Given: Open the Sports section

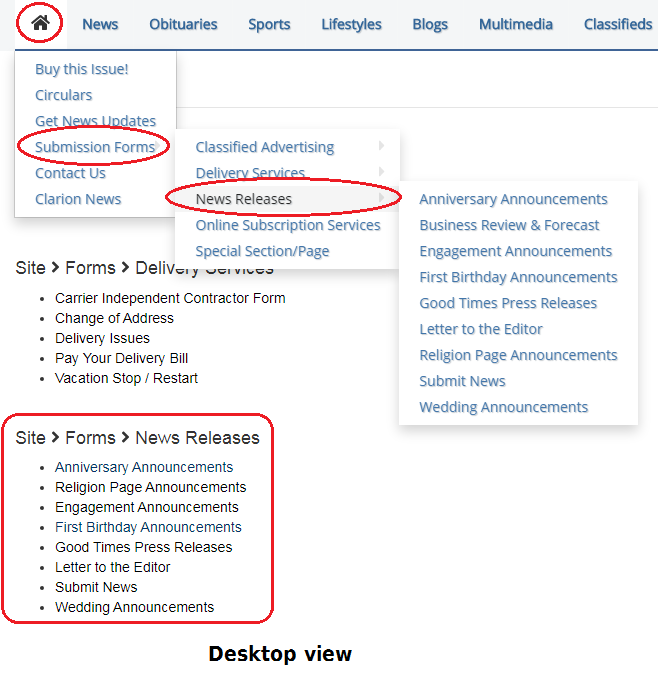Looking at the screenshot, I should [x=269, y=24].
